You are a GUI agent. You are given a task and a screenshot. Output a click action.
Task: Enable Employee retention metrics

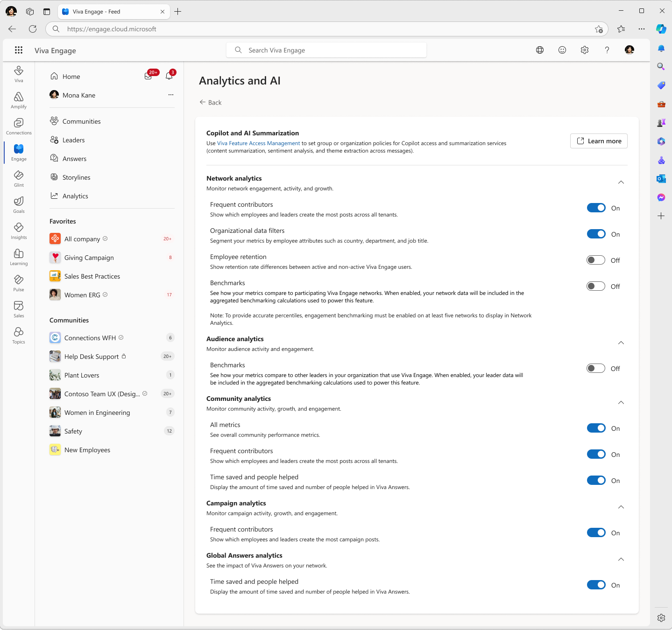pos(596,260)
